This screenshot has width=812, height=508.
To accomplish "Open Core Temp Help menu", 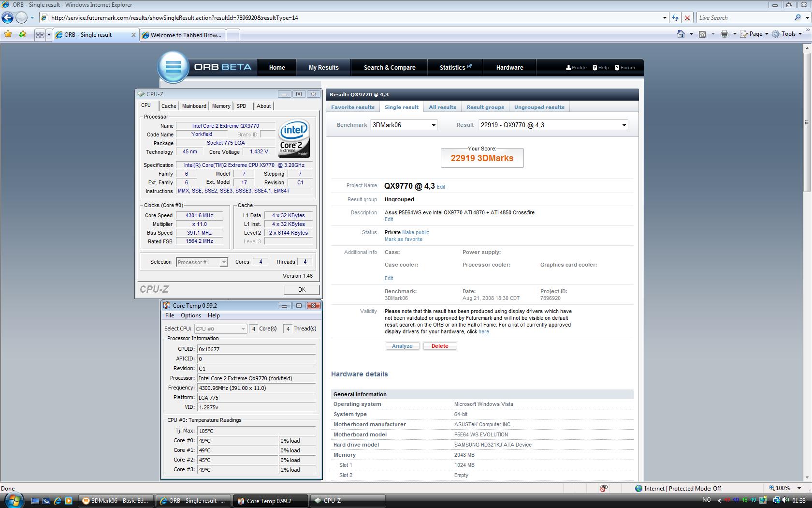I will tap(214, 315).
